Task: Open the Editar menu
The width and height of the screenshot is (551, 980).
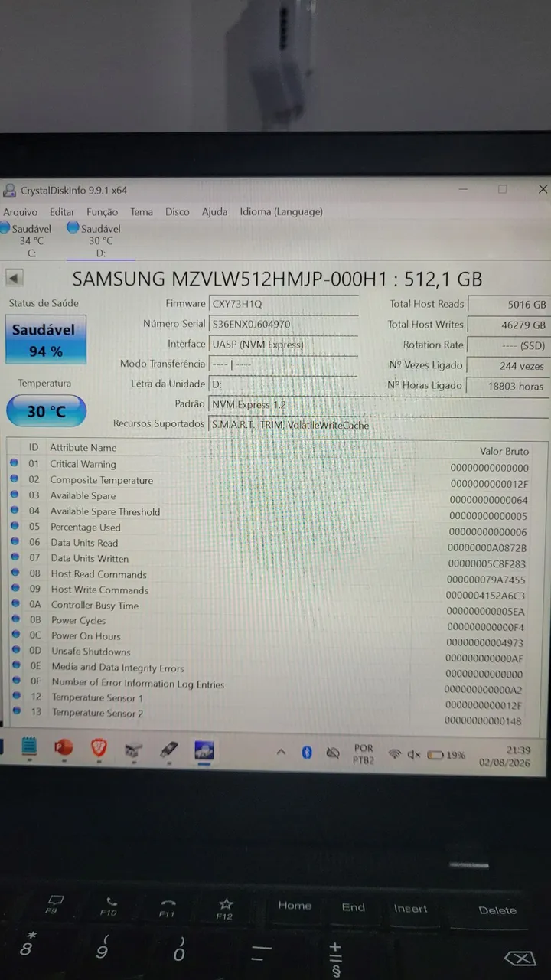Action: (62, 212)
